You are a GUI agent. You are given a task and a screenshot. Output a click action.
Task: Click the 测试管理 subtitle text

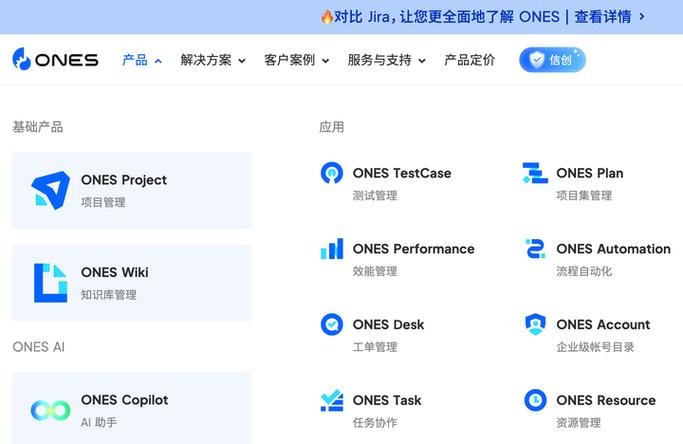[x=375, y=195]
